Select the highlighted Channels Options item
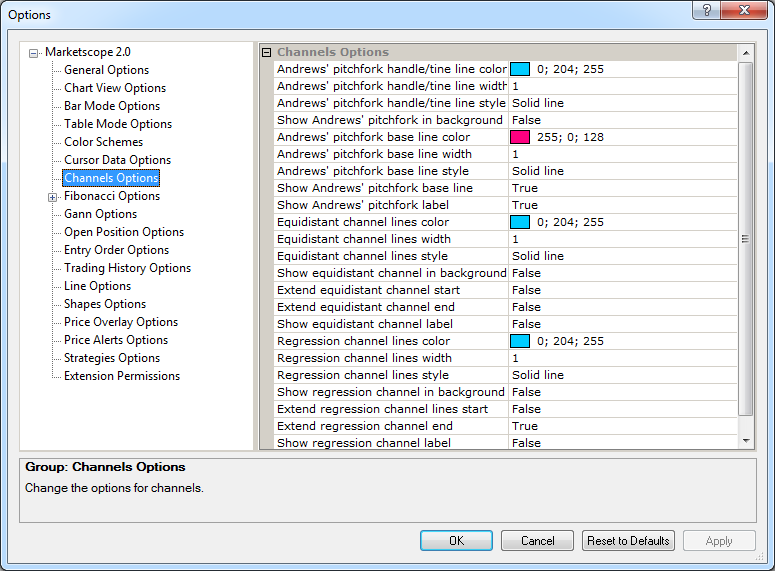Viewport: 775px width, 571px height. (x=111, y=178)
